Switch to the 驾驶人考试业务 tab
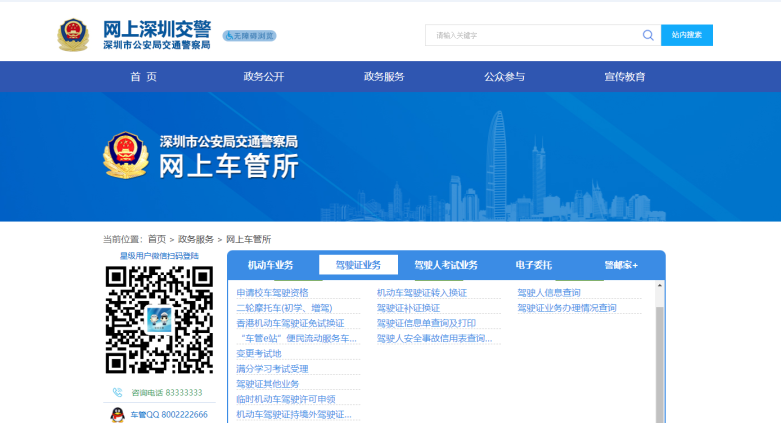The width and height of the screenshot is (781, 423). pos(446,265)
